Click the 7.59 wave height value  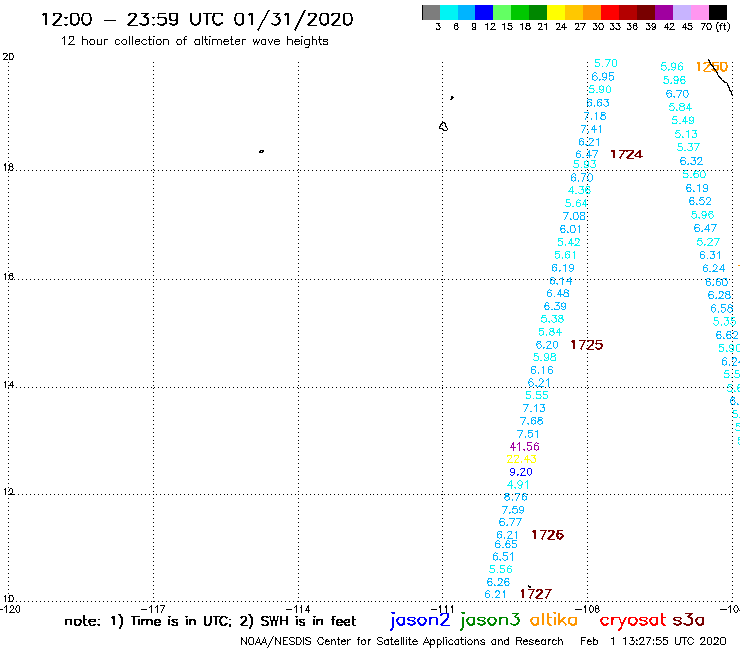coord(513,510)
